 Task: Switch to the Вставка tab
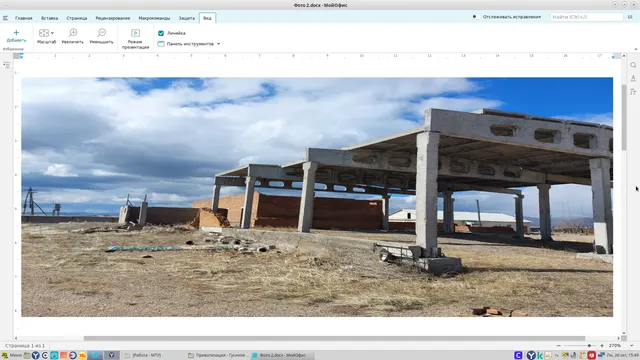(x=49, y=18)
